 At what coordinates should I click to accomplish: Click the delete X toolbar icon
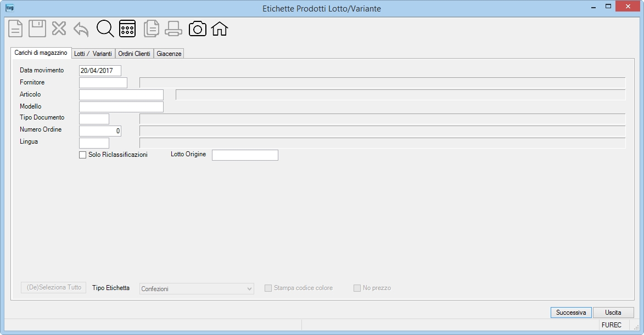(59, 29)
